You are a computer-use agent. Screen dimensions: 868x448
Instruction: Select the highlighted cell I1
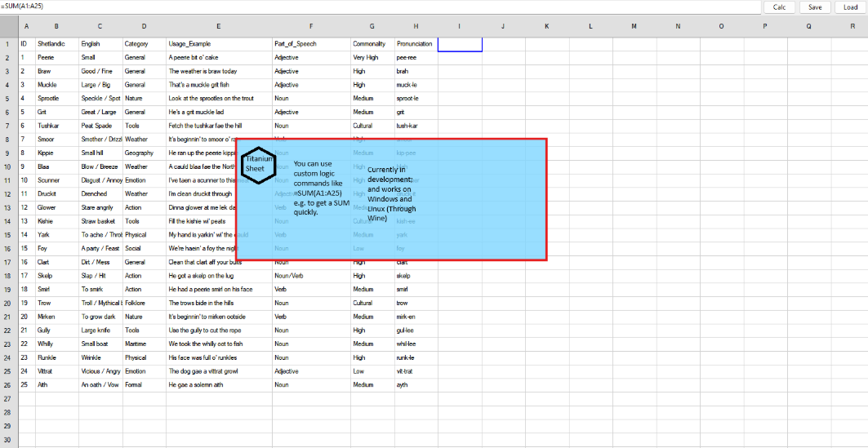point(460,44)
